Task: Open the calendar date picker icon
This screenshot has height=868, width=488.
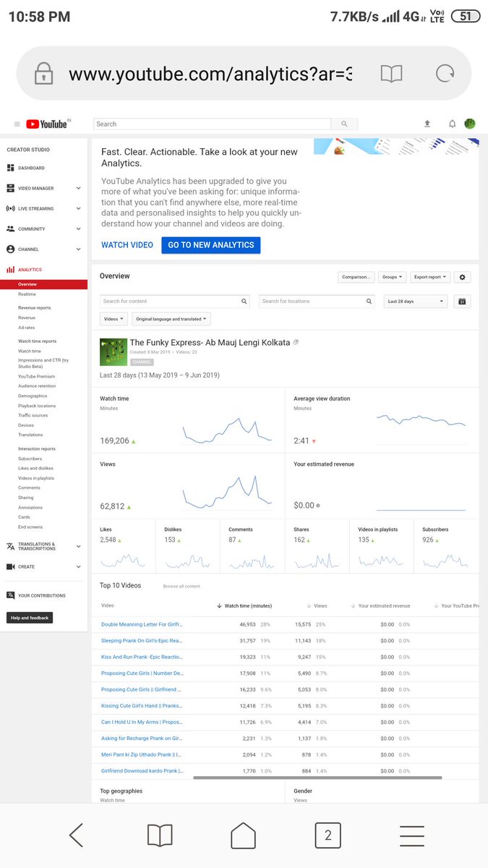Action: [462, 302]
